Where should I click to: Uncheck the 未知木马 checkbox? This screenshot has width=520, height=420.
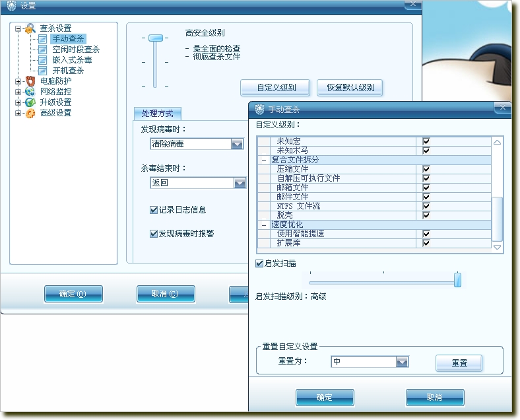point(426,151)
